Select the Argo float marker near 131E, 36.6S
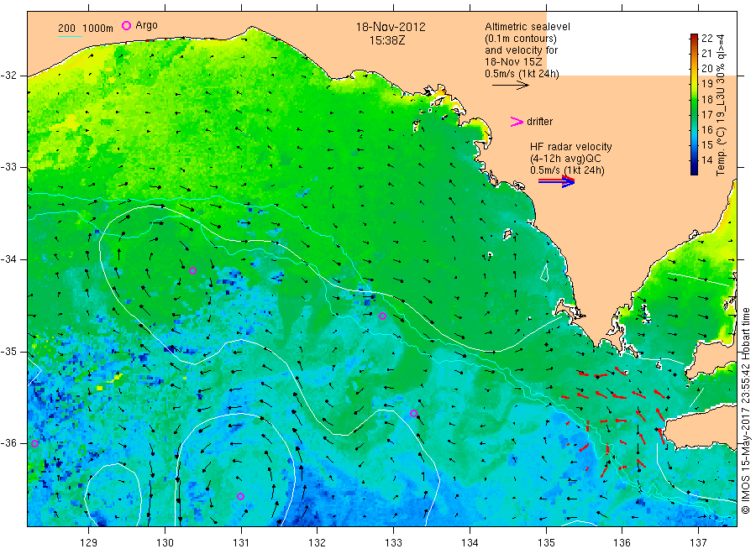The height and width of the screenshot is (554, 756). tap(240, 496)
